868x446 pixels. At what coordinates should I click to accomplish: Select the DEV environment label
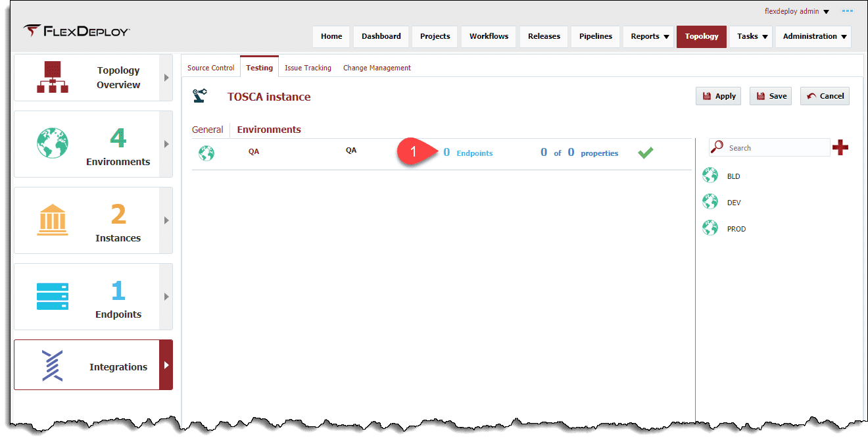(734, 203)
